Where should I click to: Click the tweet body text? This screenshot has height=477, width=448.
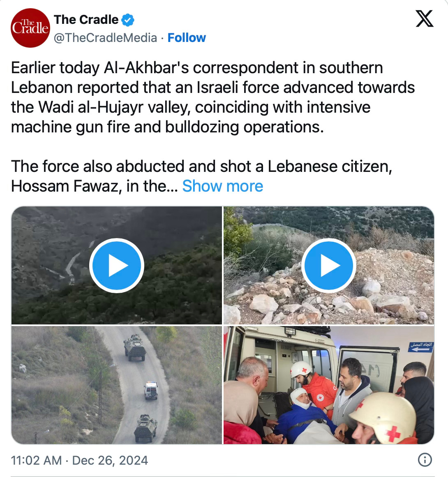(x=213, y=127)
